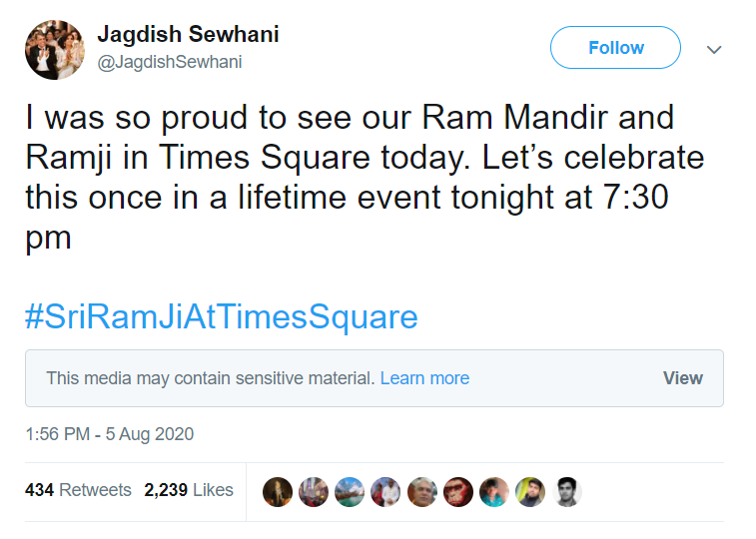
Task: Open the tweet options chevron dropdown
Action: point(714,48)
